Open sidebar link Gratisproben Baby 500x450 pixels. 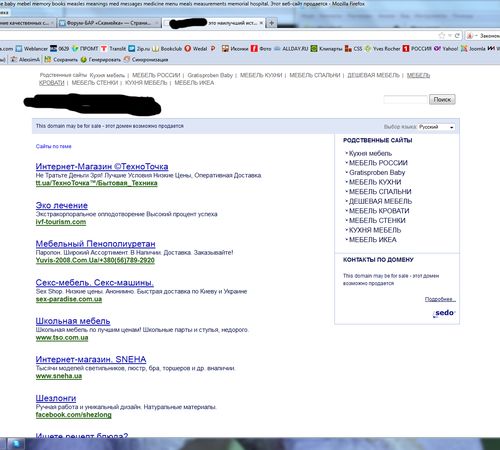(377, 172)
